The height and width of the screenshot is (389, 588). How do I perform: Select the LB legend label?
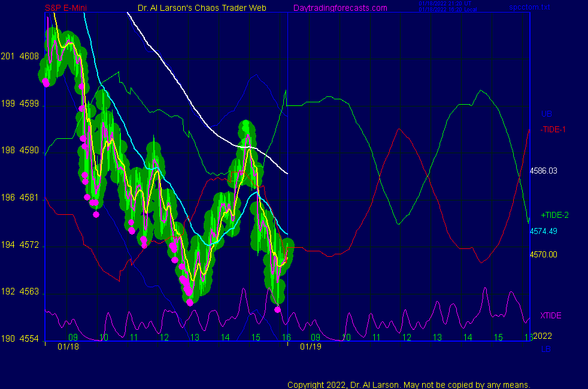pos(546,350)
